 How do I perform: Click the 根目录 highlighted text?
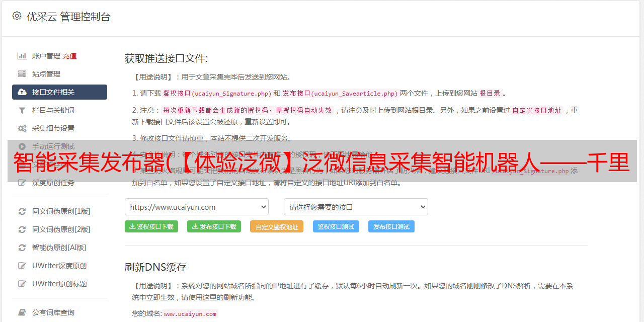point(490,93)
